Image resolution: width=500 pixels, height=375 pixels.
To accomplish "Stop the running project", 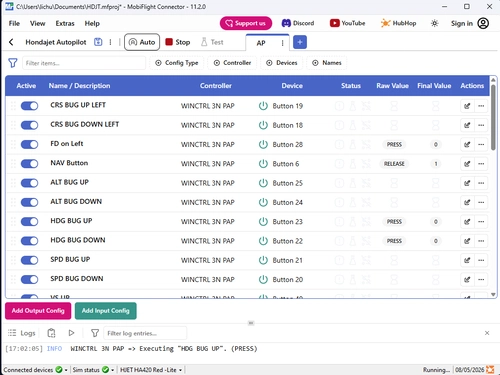I will point(178,42).
